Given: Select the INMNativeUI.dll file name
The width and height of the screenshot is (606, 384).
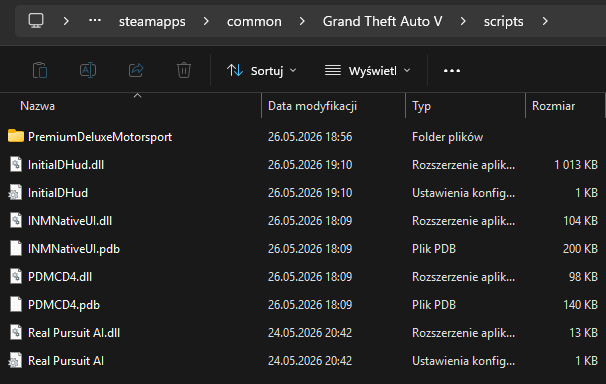Looking at the screenshot, I should (x=70, y=221).
